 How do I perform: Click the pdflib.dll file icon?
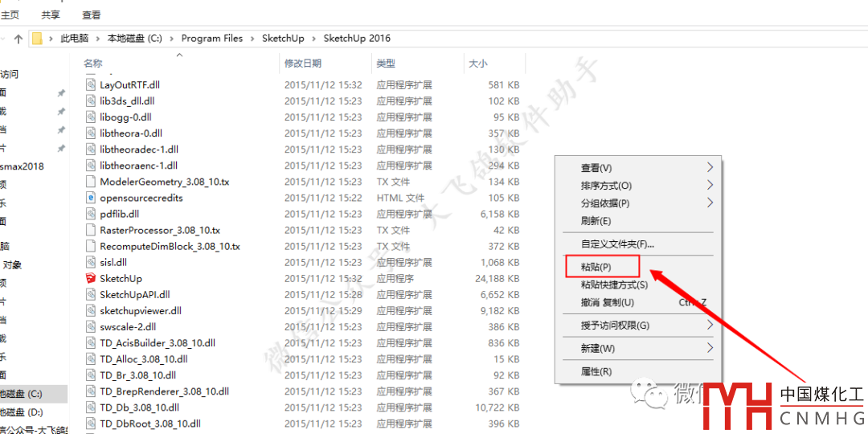[x=91, y=214]
